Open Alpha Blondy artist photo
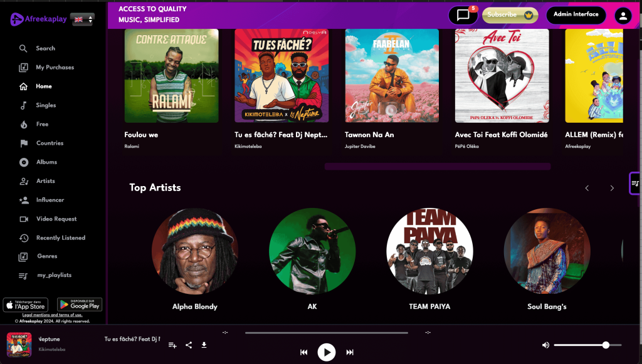 pos(195,251)
